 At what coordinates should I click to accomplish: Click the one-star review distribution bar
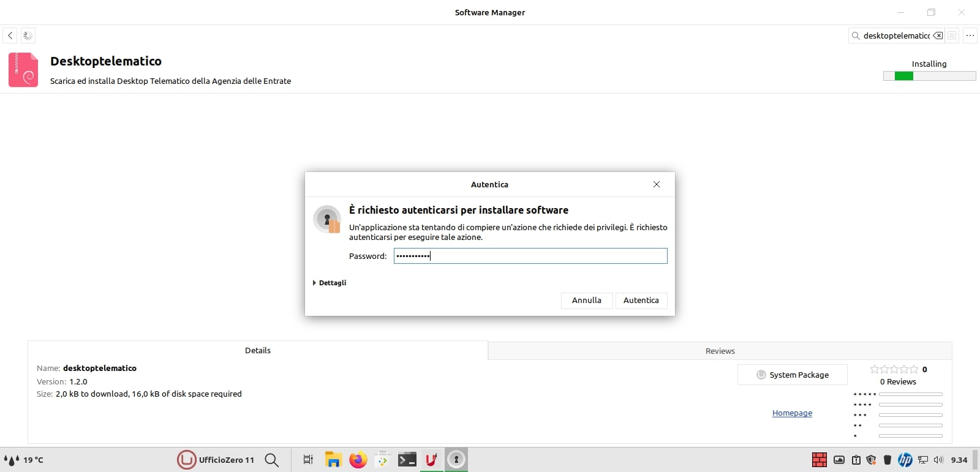pos(910,436)
